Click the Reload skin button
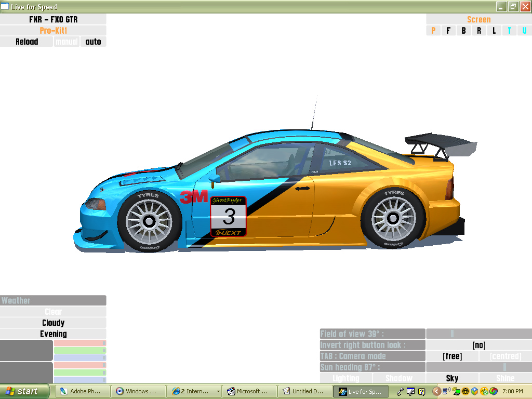Image resolution: width=532 pixels, height=399 pixels. pyautogui.click(x=26, y=42)
